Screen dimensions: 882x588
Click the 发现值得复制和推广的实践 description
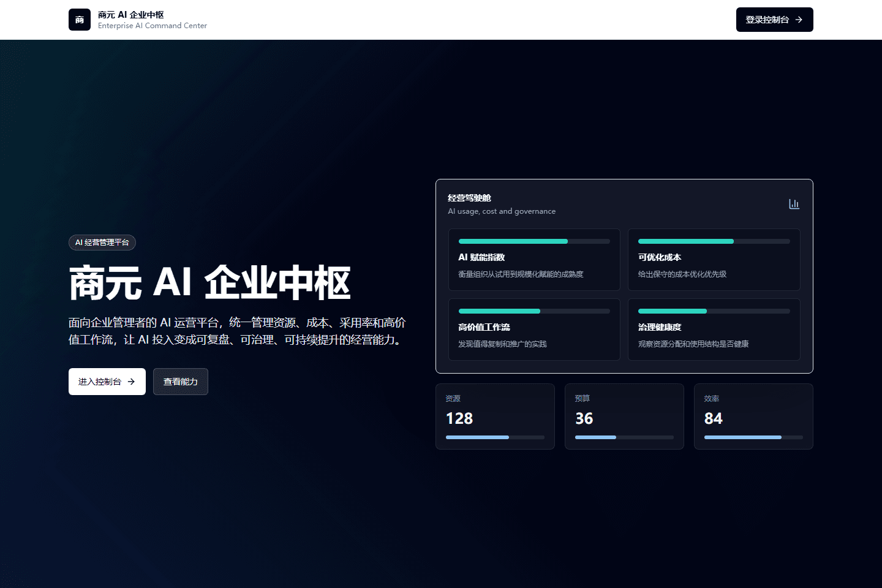(502, 344)
